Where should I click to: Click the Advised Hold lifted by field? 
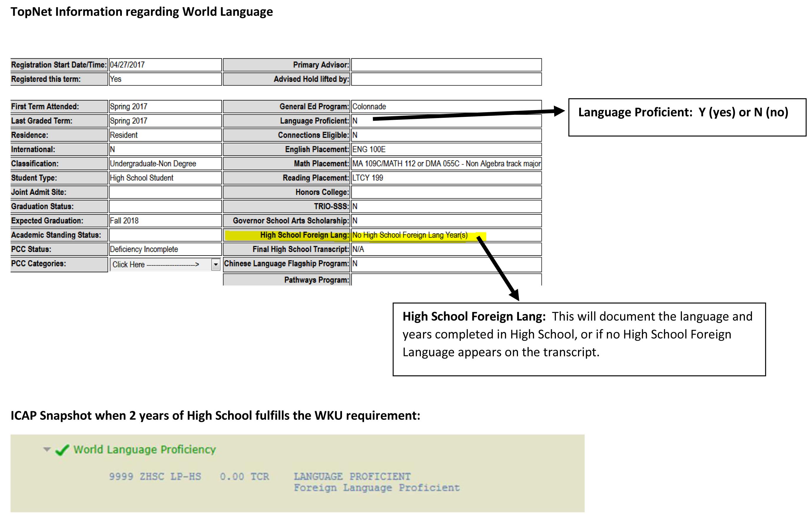445,79
